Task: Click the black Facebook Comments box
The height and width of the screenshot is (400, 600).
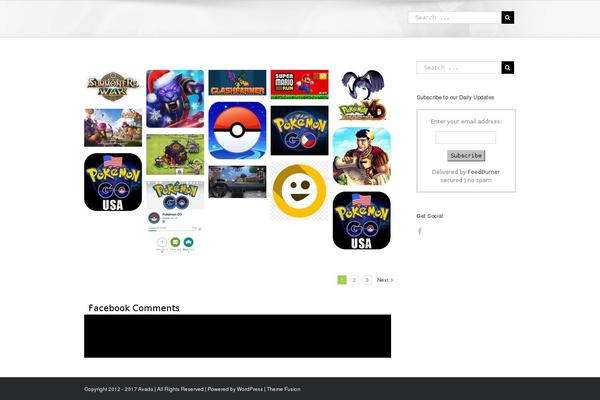Action: coord(238,336)
